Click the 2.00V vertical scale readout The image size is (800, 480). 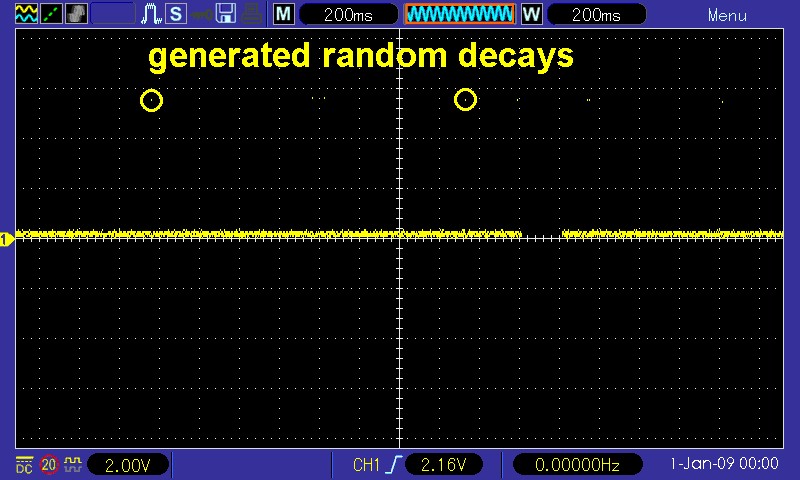pyautogui.click(x=128, y=465)
